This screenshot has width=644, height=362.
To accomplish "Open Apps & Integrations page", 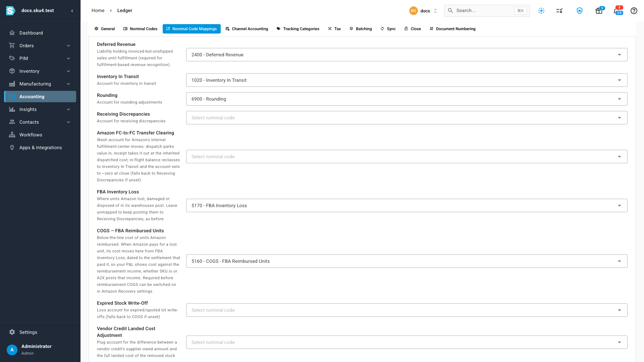I will 40,147.
